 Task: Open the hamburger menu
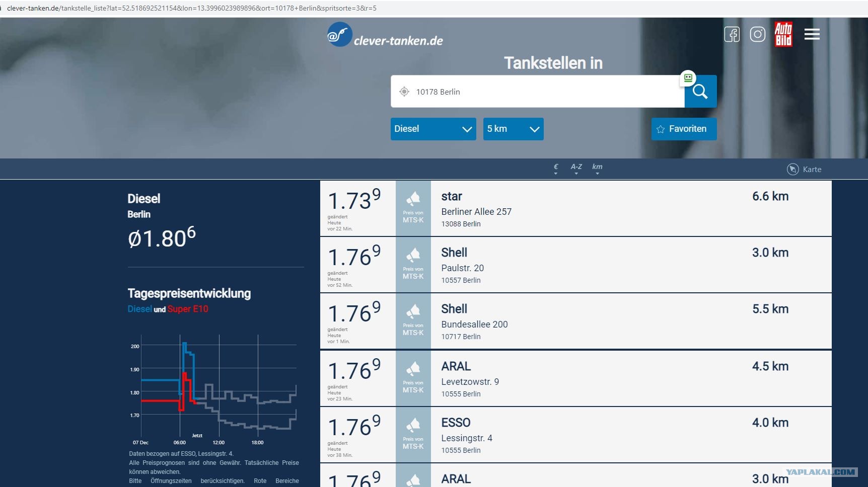(x=812, y=34)
